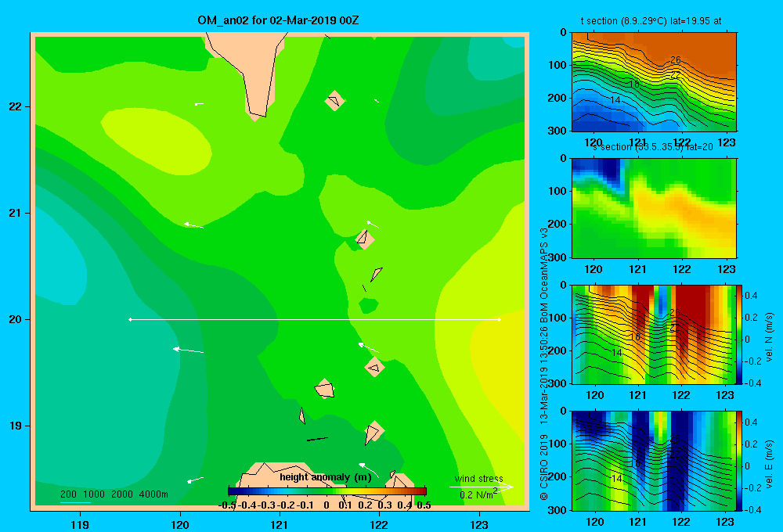
Task: Open the northward velocity section plot
Action: [x=654, y=334]
